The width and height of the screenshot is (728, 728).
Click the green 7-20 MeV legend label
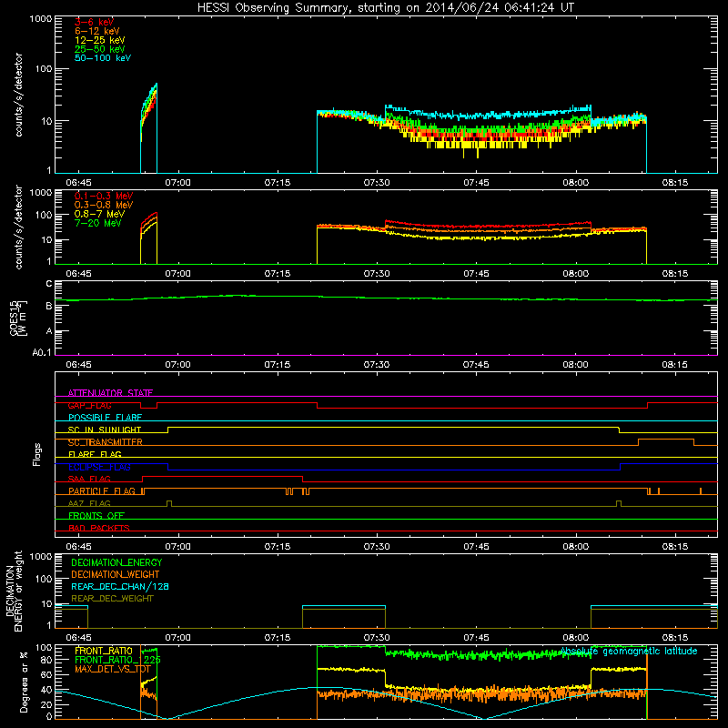pyautogui.click(x=97, y=223)
